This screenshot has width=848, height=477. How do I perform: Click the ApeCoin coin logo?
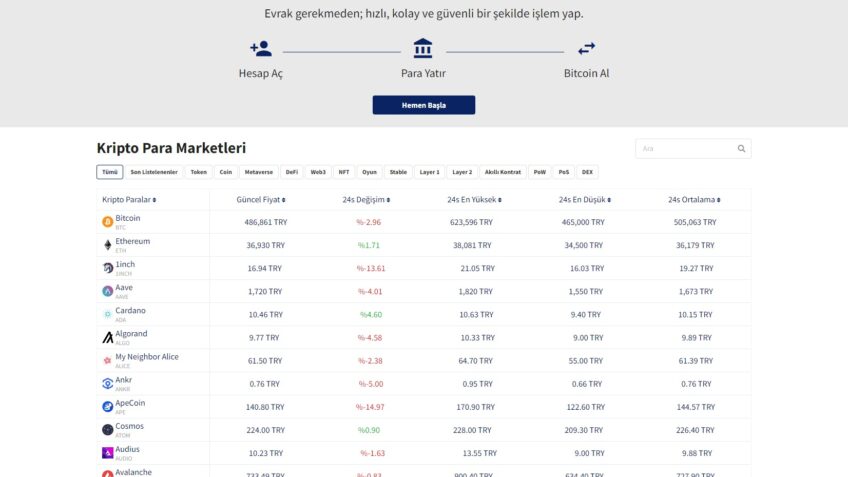(107, 406)
